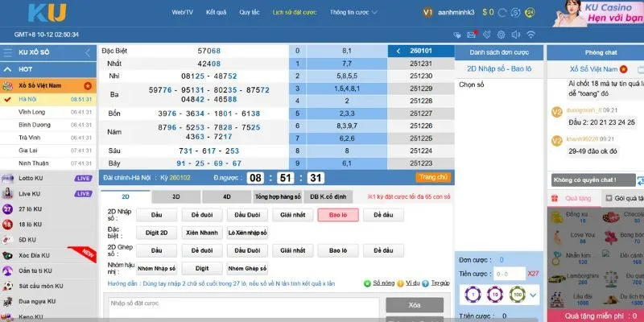Select Nhóm Nhập số option
Screen dimensions: 644x322
[x=156, y=269]
